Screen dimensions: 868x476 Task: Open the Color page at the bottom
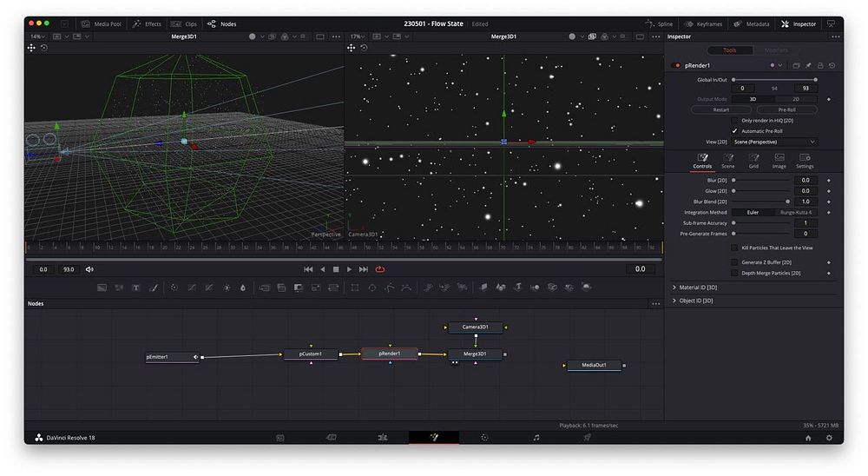485,438
